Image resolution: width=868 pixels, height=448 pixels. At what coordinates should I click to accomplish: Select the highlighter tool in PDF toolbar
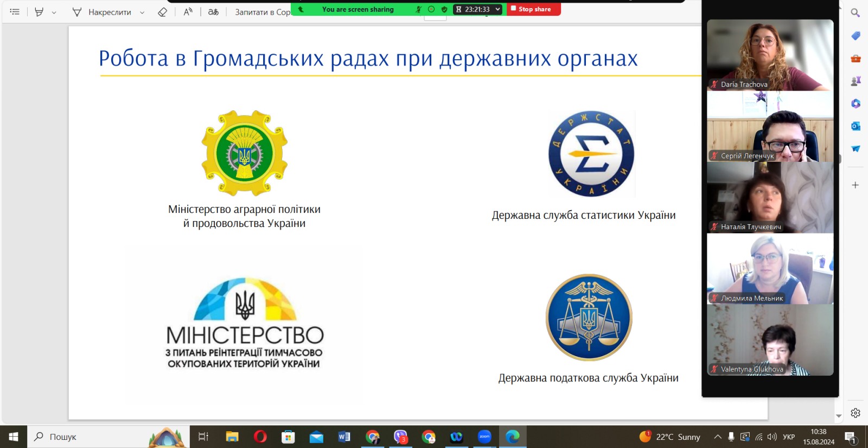39,12
